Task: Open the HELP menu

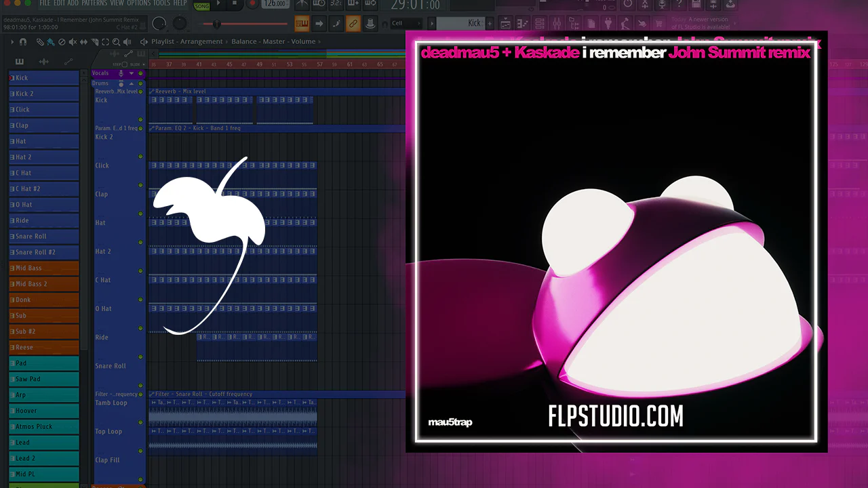Action: pyautogui.click(x=180, y=3)
